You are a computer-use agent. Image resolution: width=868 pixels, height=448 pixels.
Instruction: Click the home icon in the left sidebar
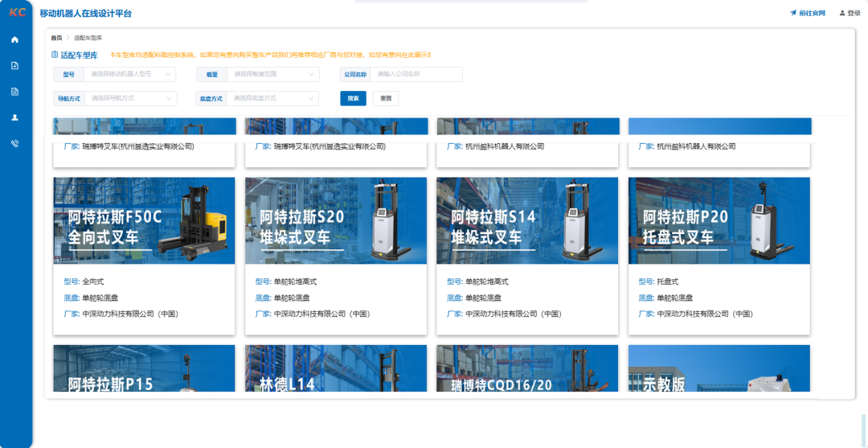tap(14, 39)
